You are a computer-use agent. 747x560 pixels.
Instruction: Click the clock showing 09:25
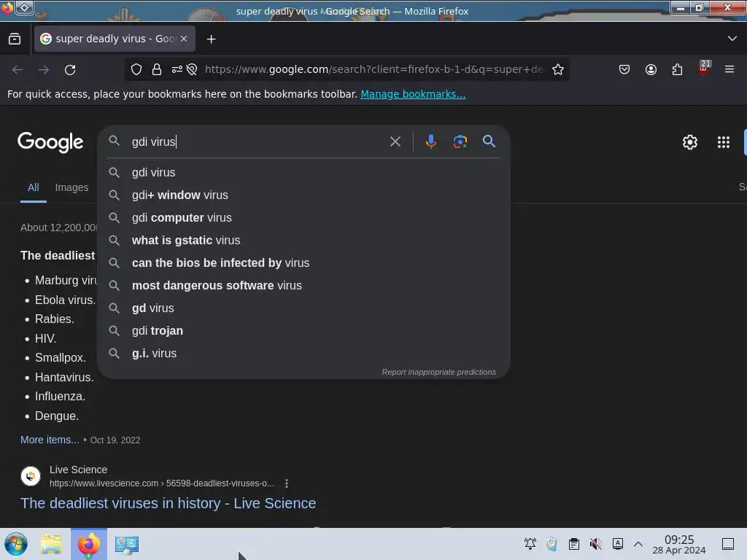[679, 544]
